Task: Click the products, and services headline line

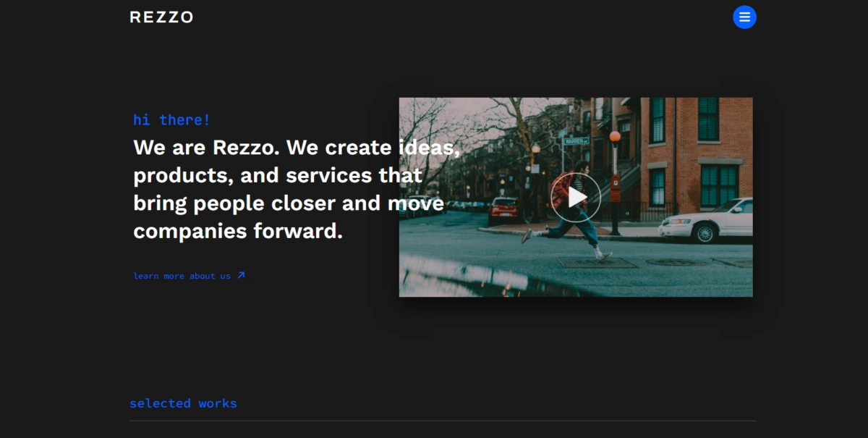Action: (278, 176)
